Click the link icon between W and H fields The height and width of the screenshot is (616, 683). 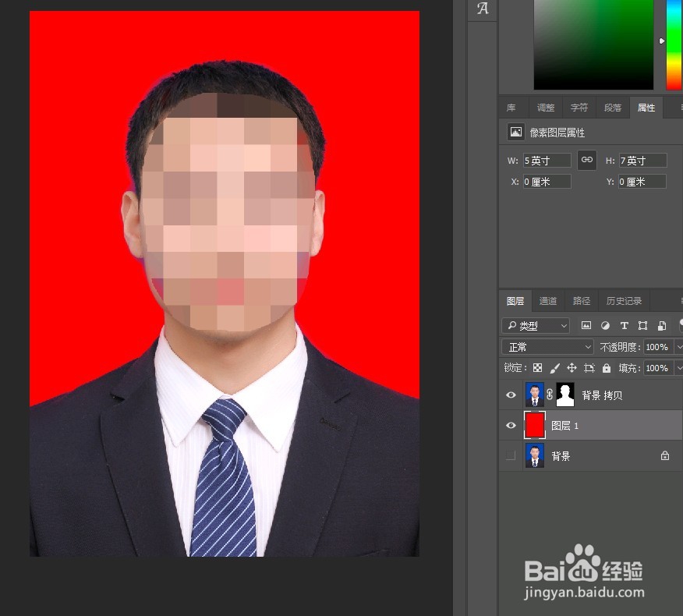click(586, 160)
